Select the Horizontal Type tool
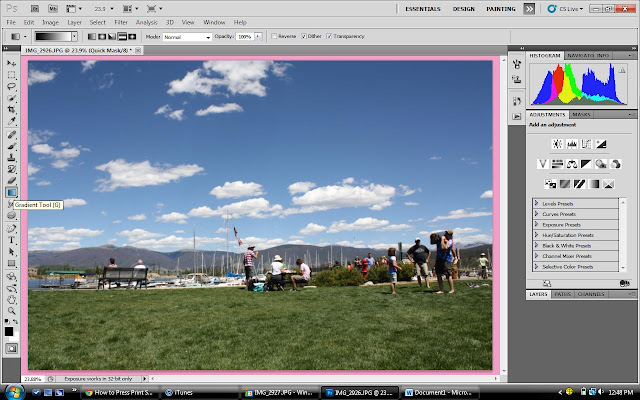This screenshot has width=640, height=400. click(11, 240)
